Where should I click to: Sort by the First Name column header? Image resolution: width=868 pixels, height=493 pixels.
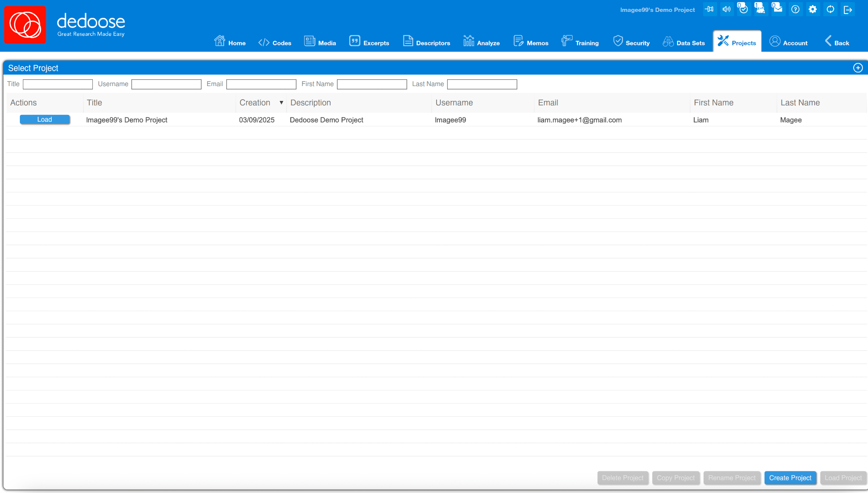734,103
